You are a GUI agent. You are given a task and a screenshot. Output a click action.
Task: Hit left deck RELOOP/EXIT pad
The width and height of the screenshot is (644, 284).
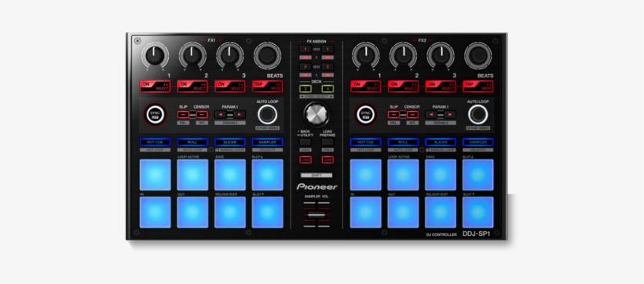(230, 212)
